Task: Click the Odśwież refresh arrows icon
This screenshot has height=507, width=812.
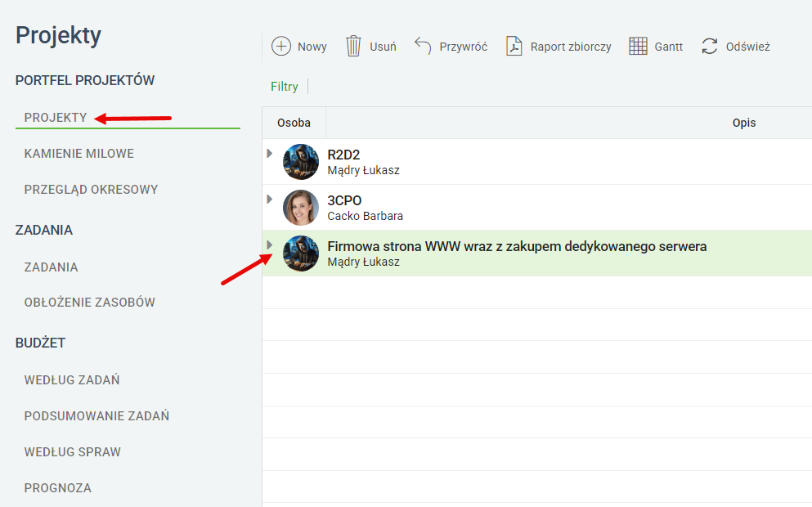Action: [710, 46]
